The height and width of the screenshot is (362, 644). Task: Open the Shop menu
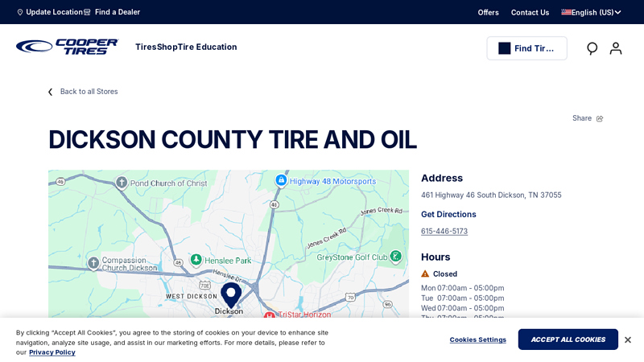[167, 47]
